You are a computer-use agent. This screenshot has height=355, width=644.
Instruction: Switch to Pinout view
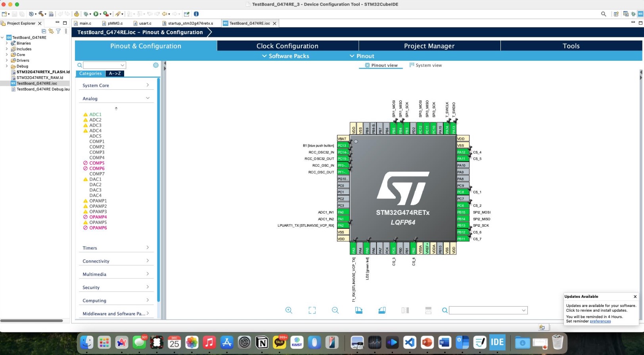381,65
